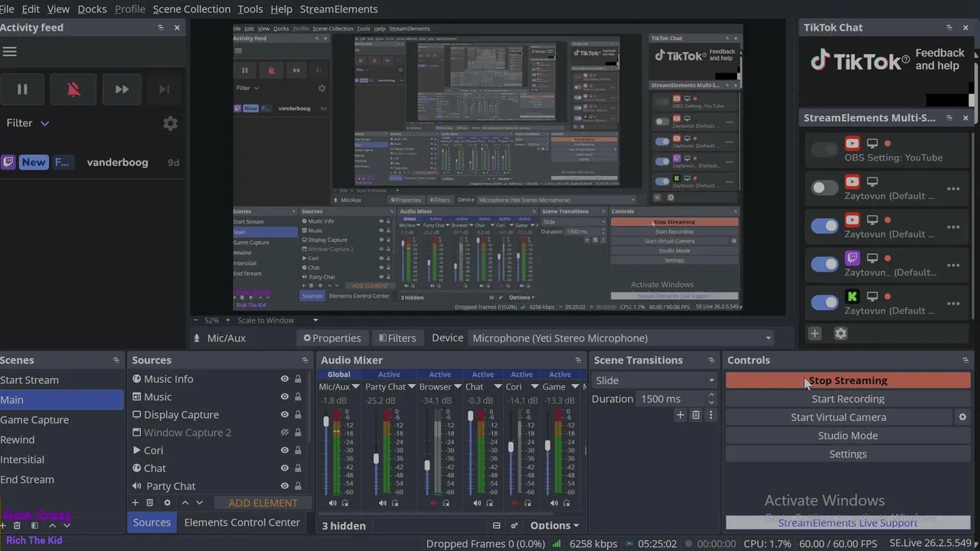Viewport: 980px width, 551px height.
Task: Hide the Music Info source
Action: click(285, 379)
